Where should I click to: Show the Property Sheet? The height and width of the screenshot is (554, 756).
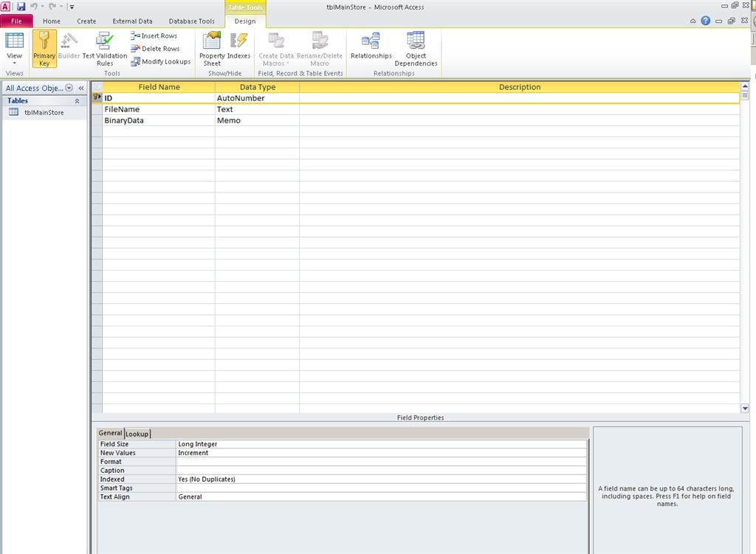212,49
